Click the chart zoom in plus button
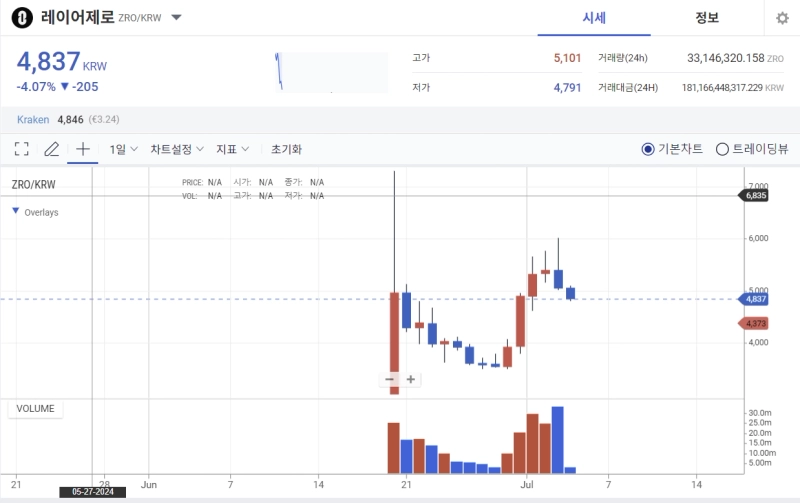The height and width of the screenshot is (503, 800). coord(410,379)
